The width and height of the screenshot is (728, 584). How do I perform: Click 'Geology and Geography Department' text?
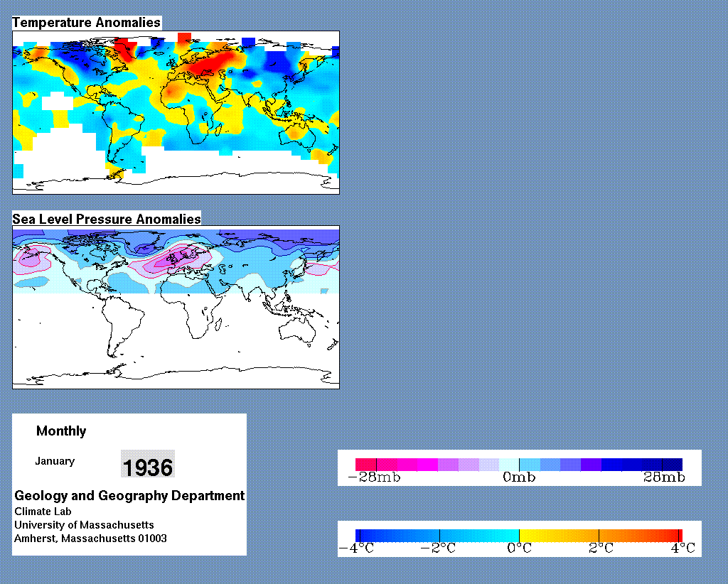click(129, 495)
